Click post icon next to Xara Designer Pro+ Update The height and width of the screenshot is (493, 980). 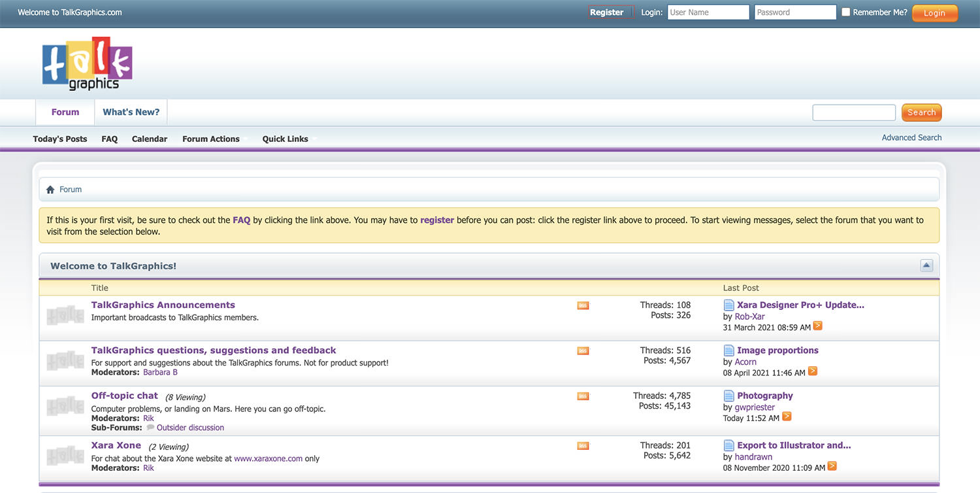click(x=729, y=305)
